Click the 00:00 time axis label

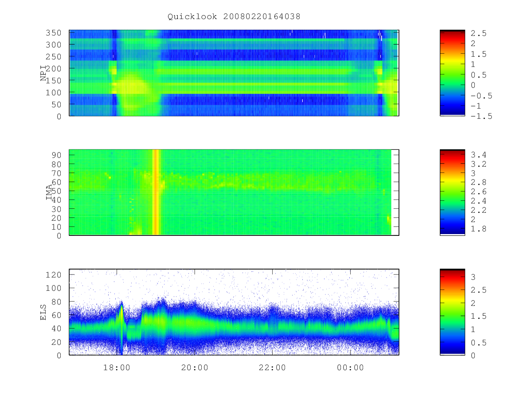pyautogui.click(x=350, y=368)
